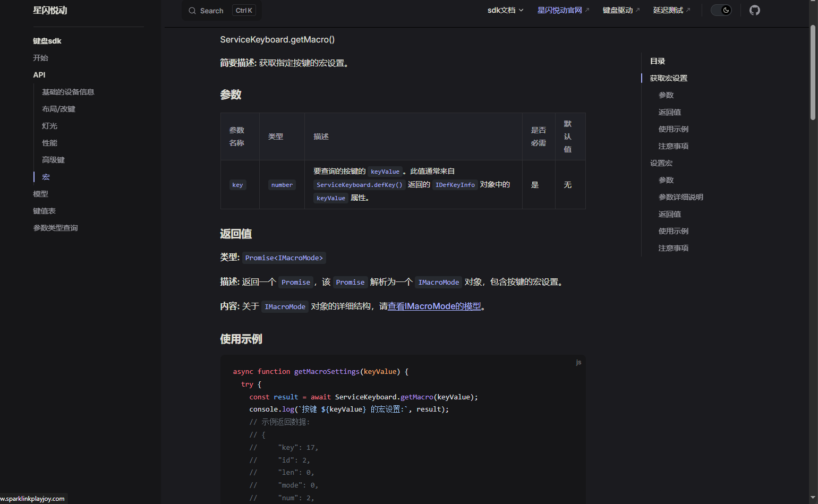Jump to 设置宏 in outline

(x=661, y=163)
